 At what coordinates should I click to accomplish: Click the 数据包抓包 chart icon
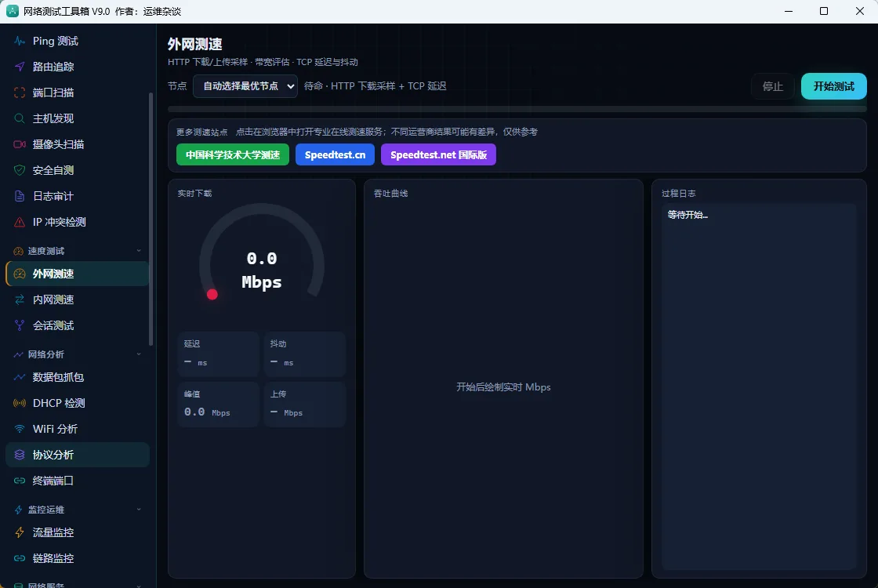[x=20, y=377]
